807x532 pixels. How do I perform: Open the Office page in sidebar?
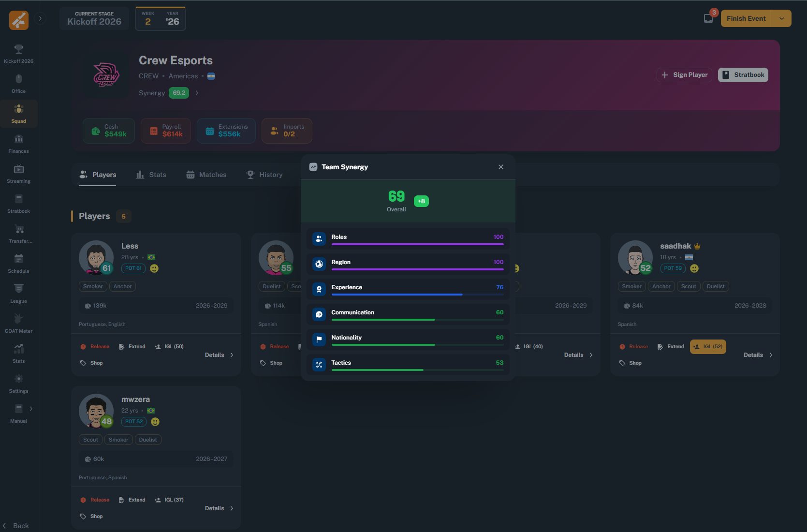[x=18, y=83]
